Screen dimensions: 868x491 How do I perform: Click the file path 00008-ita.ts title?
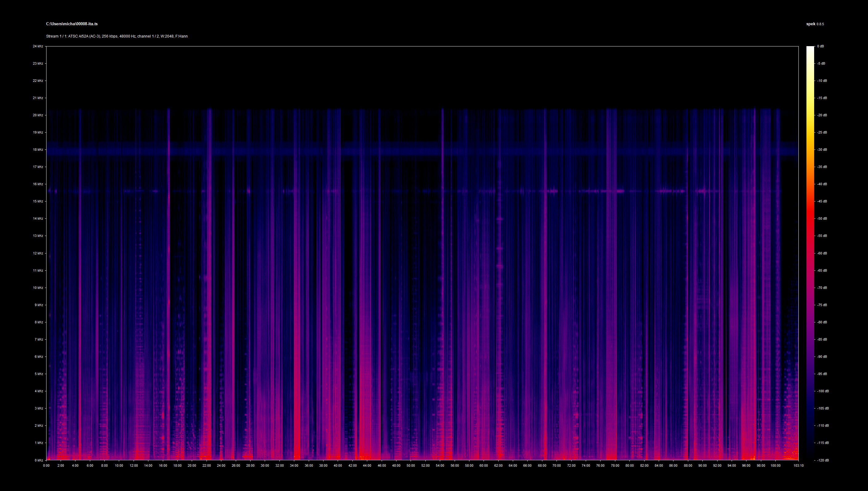(x=72, y=24)
